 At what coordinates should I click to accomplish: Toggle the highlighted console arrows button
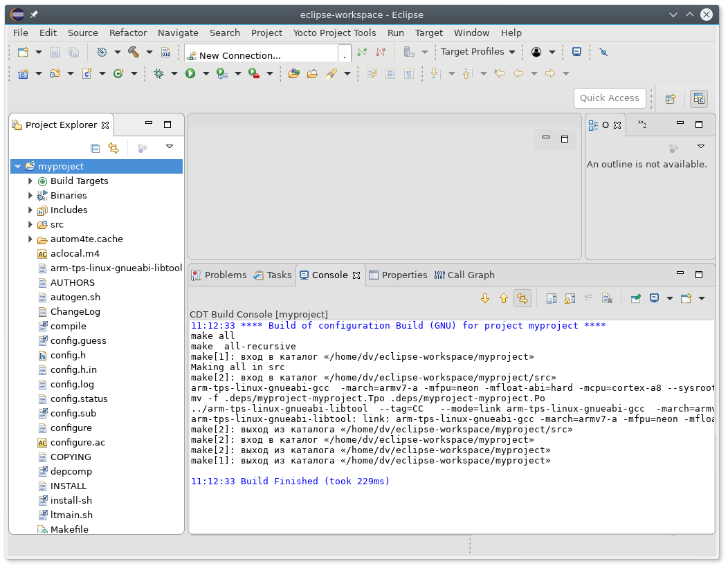point(522,298)
